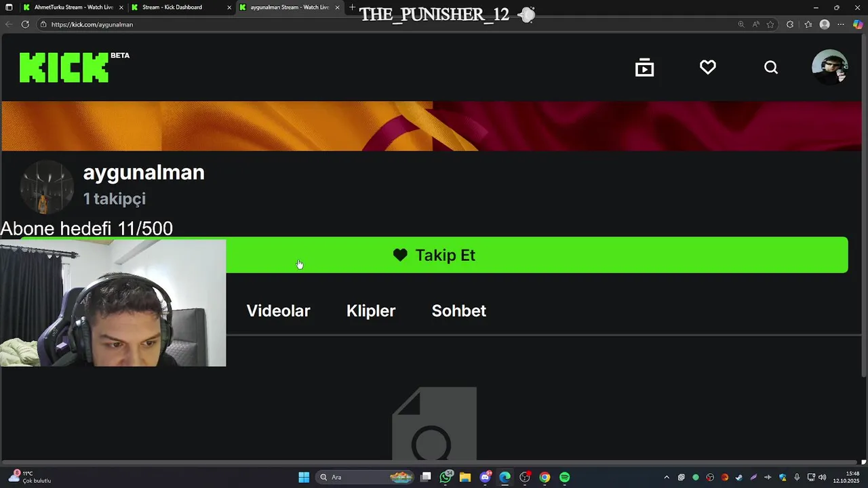Switch to the Sohbet tab
868x488 pixels.
click(459, 311)
